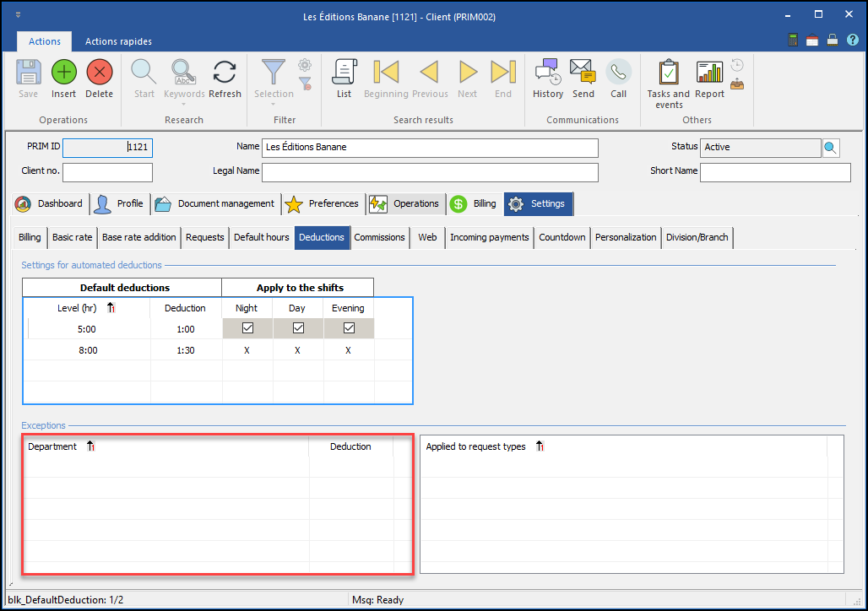Show the search results List

[344, 73]
